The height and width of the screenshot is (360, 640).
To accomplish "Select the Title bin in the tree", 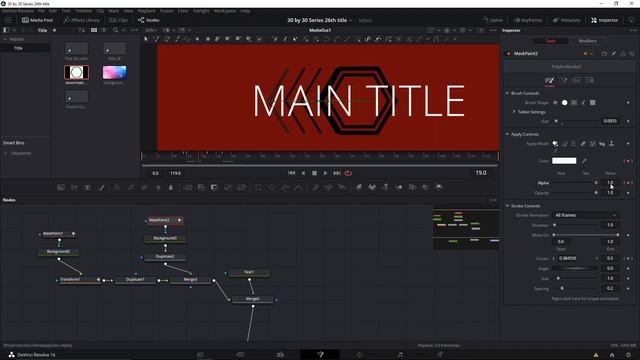I will [x=18, y=48].
